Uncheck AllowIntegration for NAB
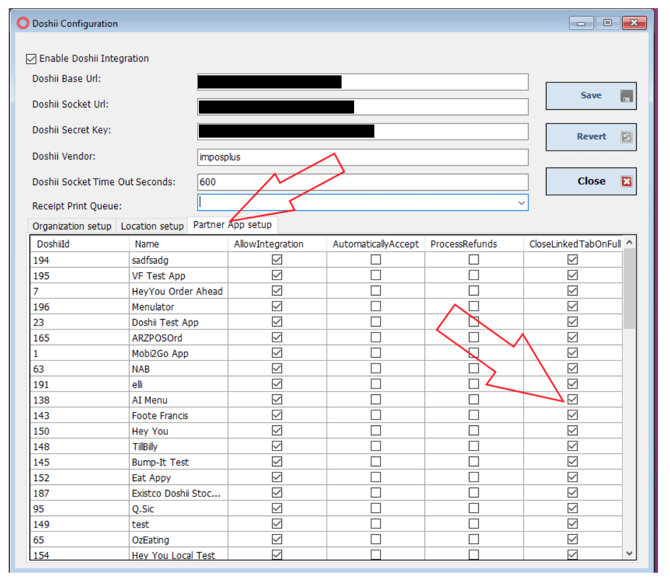670x580 pixels. 277,368
